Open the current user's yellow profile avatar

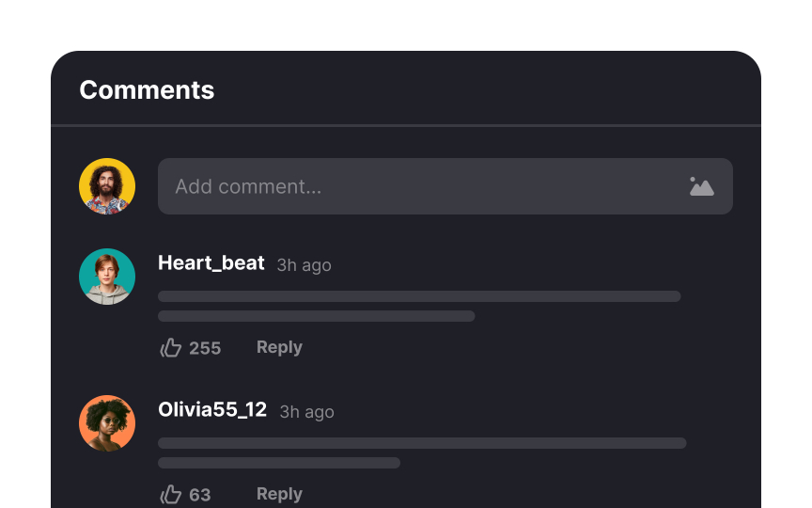click(x=107, y=186)
